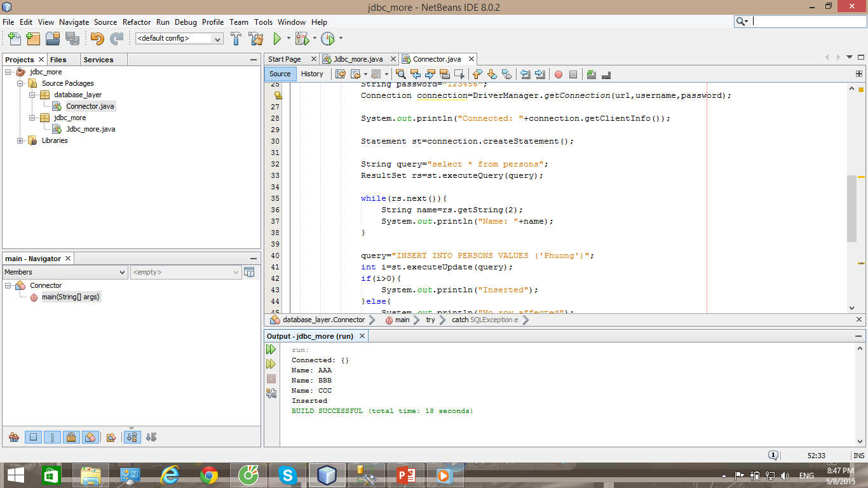Select Jdbc_more.java in the Projects tree
The width and height of the screenshot is (868, 488).
tap(90, 129)
